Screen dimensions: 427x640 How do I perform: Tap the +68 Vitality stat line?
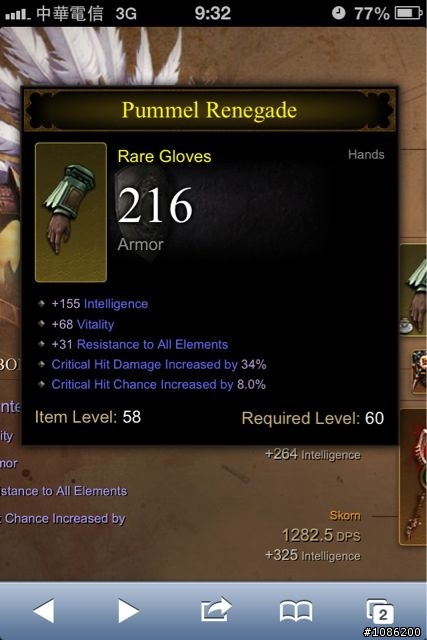82,324
